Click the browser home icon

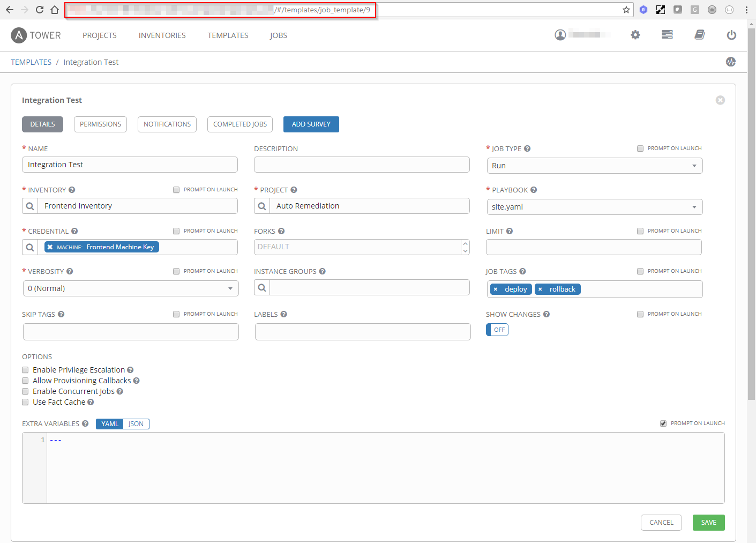55,10
